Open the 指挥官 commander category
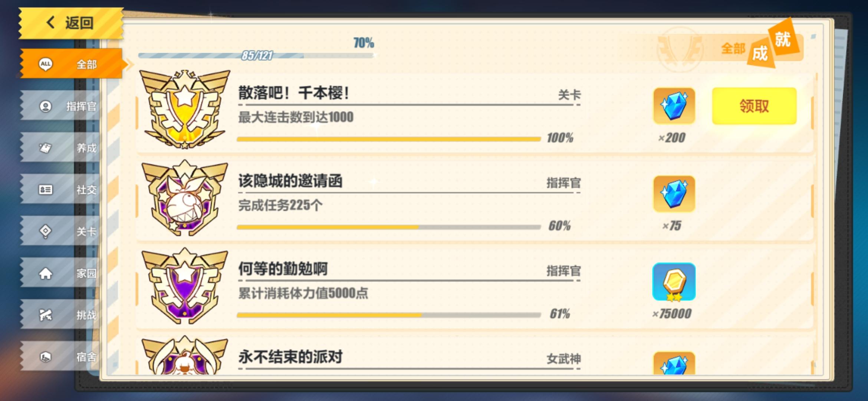 (x=59, y=106)
